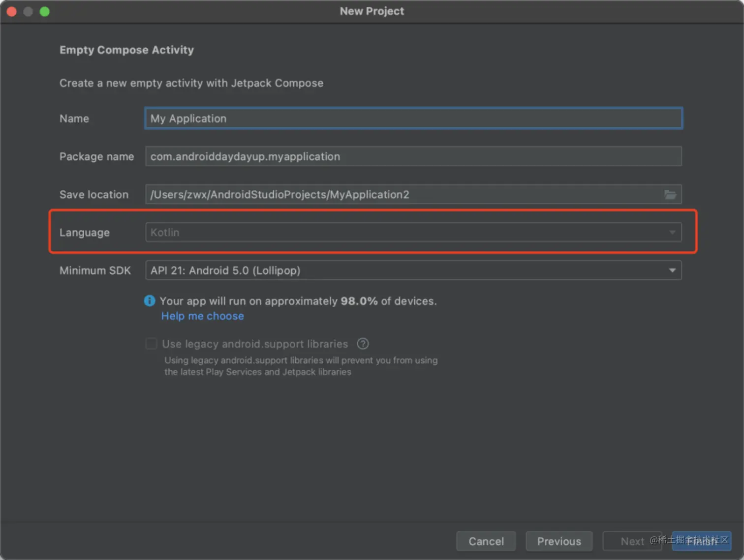The width and height of the screenshot is (744, 560).
Task: Expand the Minimum SDK dropdown
Action: click(413, 270)
